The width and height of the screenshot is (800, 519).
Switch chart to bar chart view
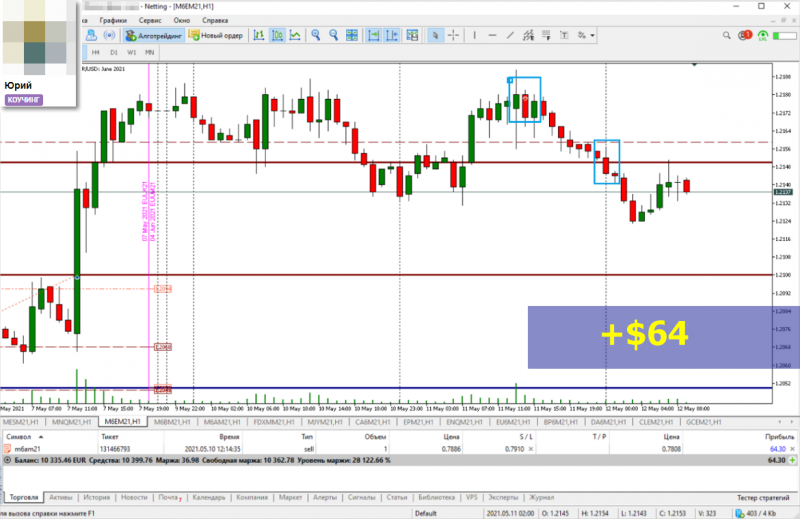259,35
